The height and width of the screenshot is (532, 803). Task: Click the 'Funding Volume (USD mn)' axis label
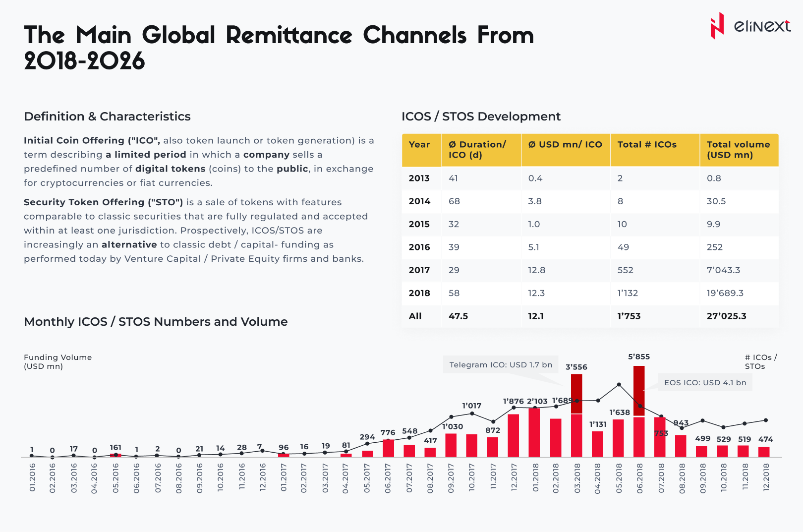(57, 362)
